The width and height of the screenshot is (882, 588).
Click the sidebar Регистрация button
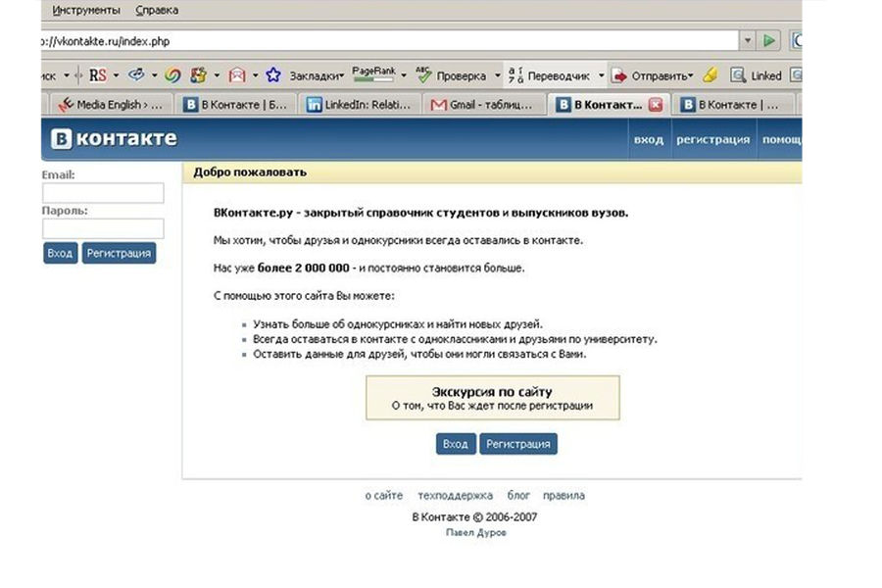pyautogui.click(x=119, y=253)
